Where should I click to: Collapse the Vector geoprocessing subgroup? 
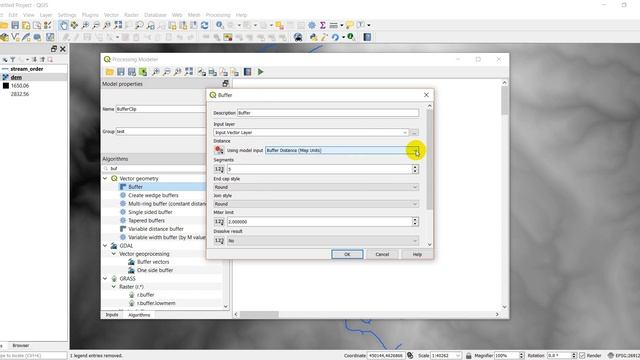click(x=114, y=253)
